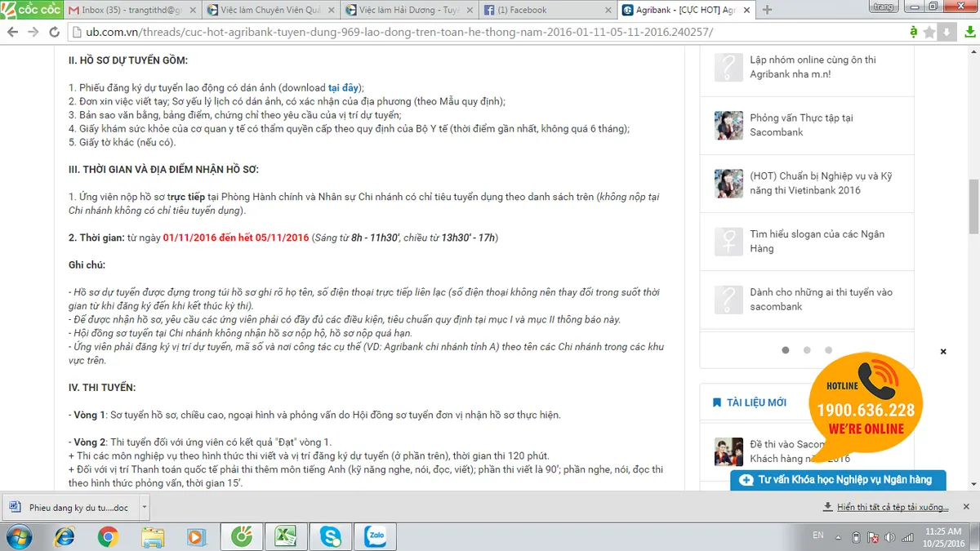This screenshot has width=980, height=551.
Task: Click the volume speaker tray icon
Action: coord(890,537)
